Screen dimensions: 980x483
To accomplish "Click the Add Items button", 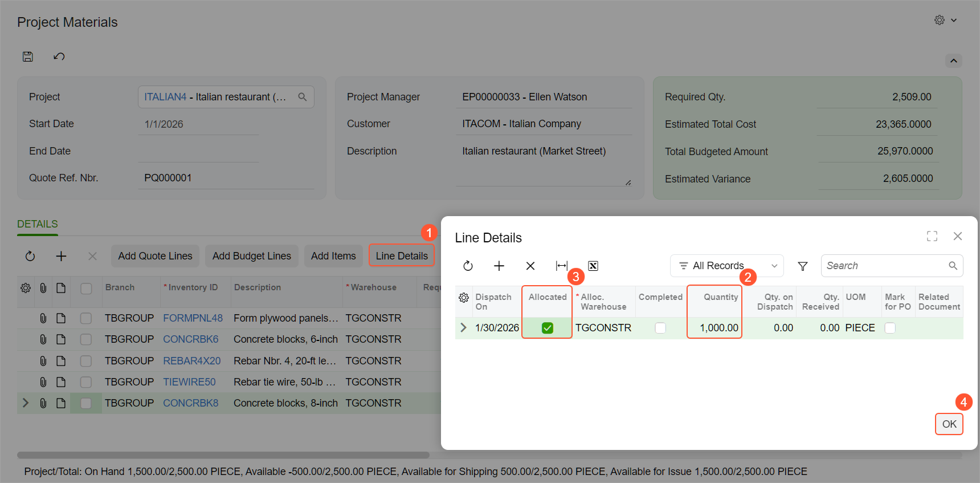I will (x=333, y=256).
